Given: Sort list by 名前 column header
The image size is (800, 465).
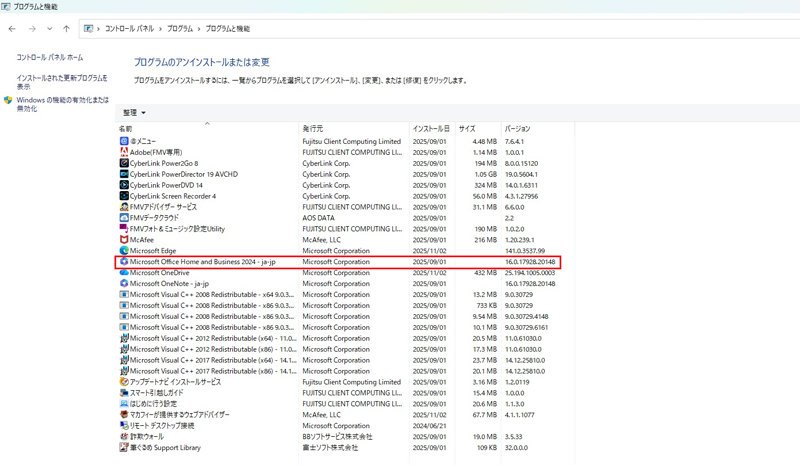Looking at the screenshot, I should coord(126,129).
